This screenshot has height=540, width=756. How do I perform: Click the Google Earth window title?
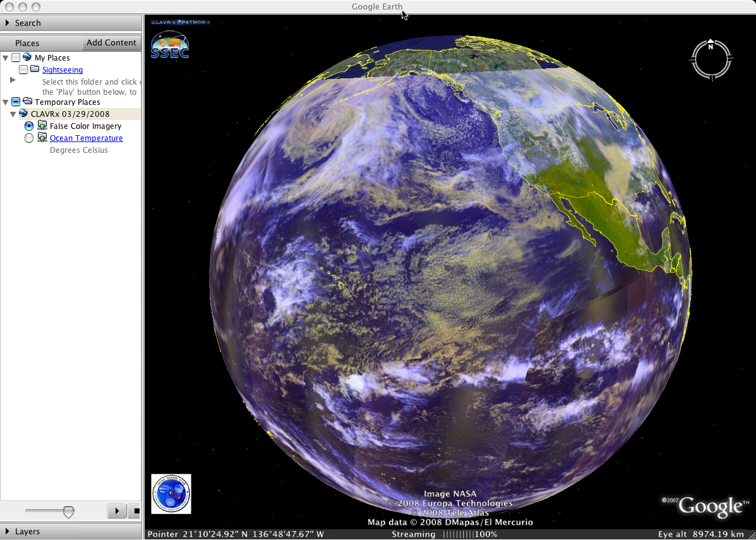[376, 6]
